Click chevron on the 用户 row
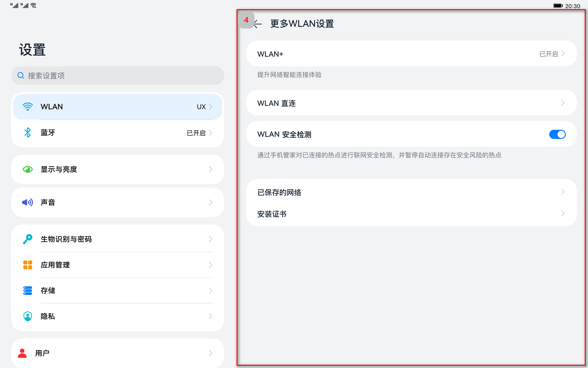This screenshot has height=368, width=588. tap(210, 353)
